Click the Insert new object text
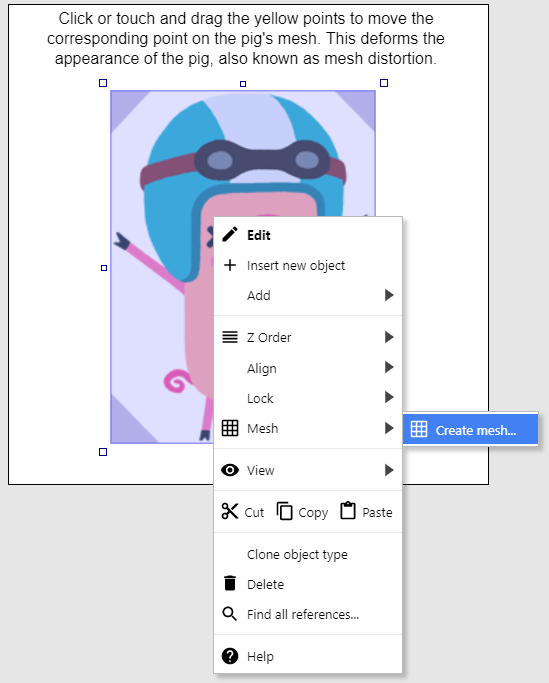Image resolution: width=549 pixels, height=683 pixels. click(296, 265)
